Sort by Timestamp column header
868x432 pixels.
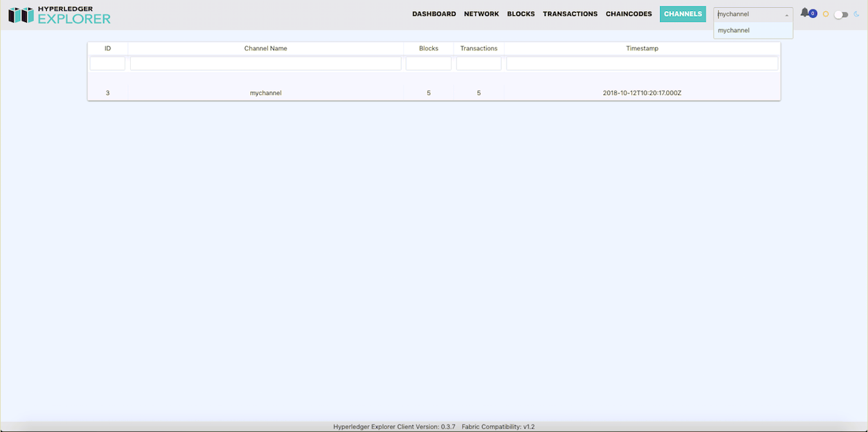point(642,48)
